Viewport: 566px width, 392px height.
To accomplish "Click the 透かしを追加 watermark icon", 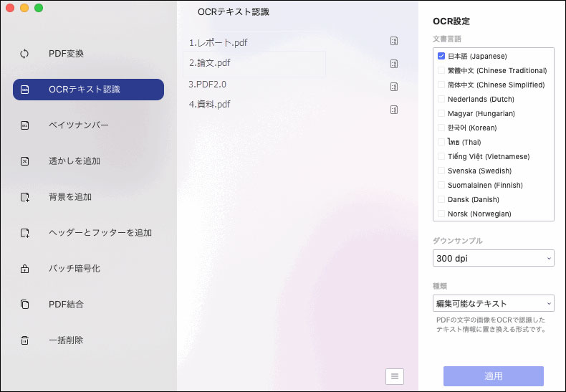I will [24, 161].
